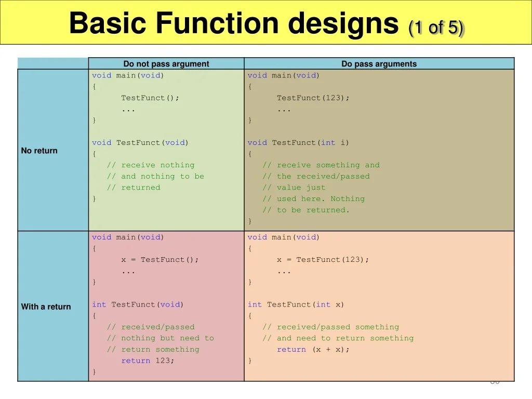Click "void main(void)" in the pink cell
The height and width of the screenshot is (399, 532).
(128, 237)
